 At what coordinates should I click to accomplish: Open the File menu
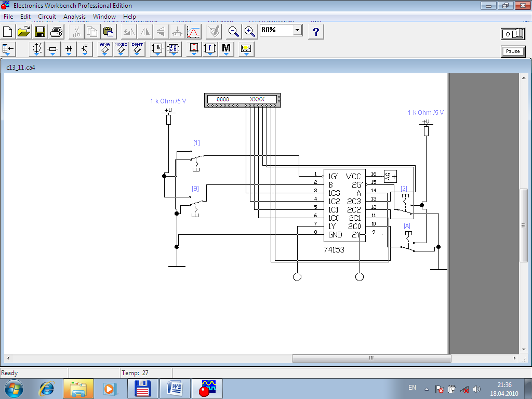8,16
